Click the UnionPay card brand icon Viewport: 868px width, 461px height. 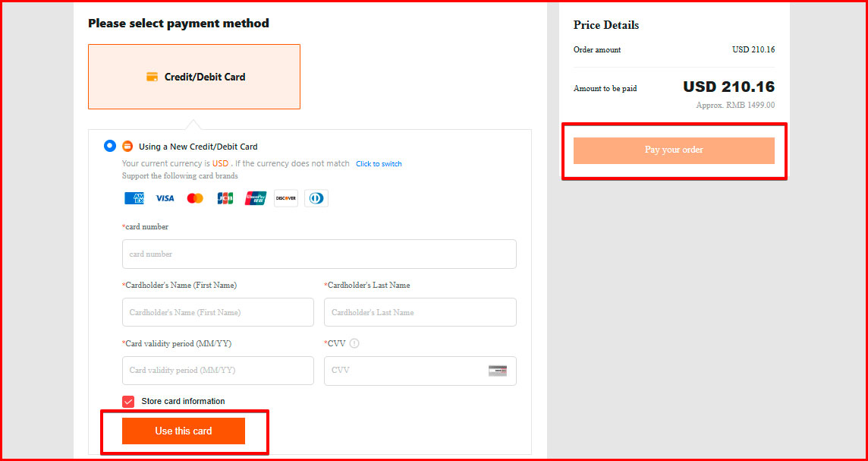point(256,198)
